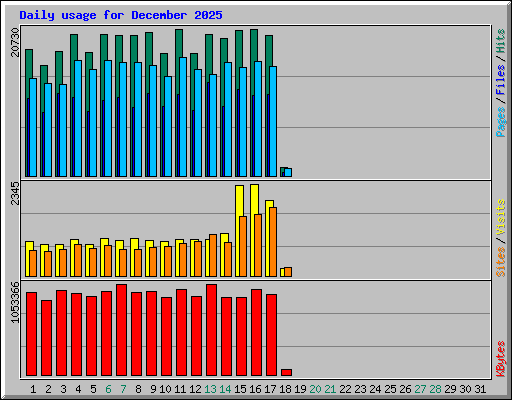512x400 pixels.
Task: Click green weekend day 20 label
Action: (x=315, y=389)
